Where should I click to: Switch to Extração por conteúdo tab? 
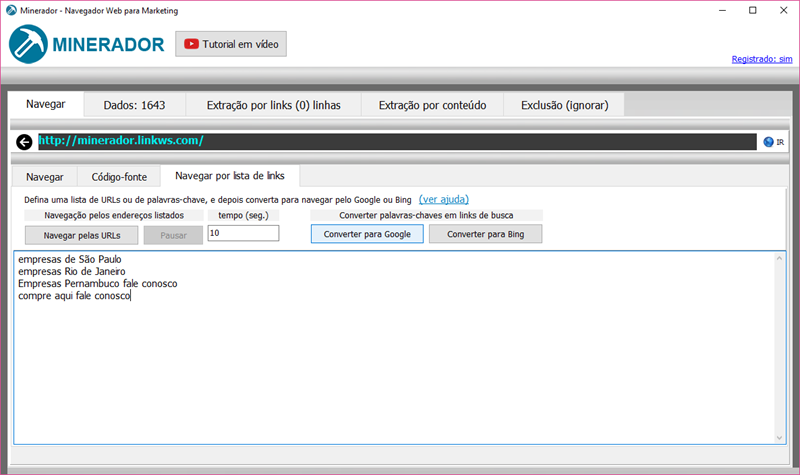pos(432,105)
